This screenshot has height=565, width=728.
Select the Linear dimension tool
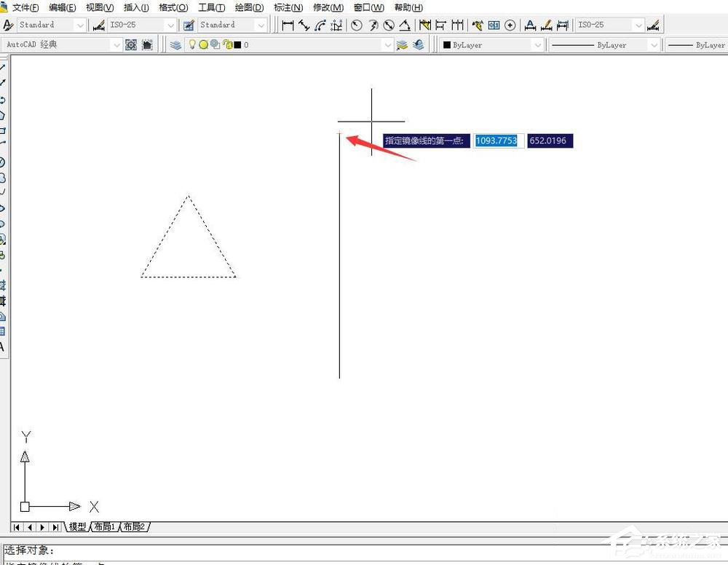pyautogui.click(x=288, y=25)
